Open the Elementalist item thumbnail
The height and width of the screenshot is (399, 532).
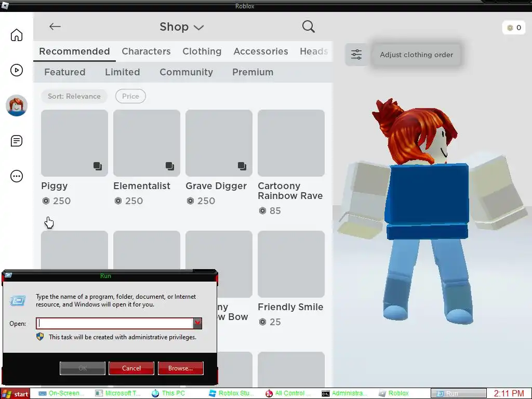pos(147,143)
